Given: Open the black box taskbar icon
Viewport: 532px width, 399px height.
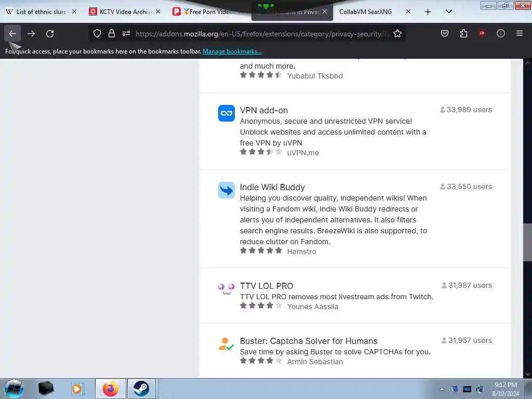Looking at the screenshot, I should [46, 389].
